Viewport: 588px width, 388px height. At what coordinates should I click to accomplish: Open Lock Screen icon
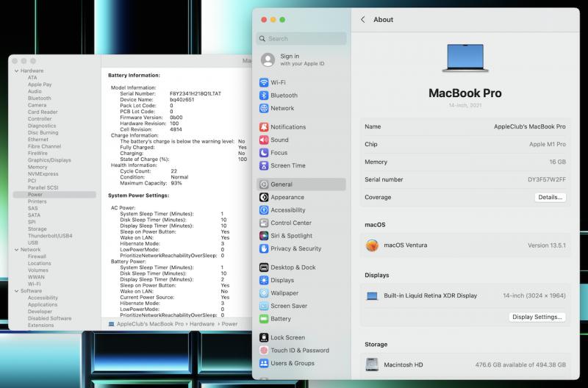(x=264, y=337)
